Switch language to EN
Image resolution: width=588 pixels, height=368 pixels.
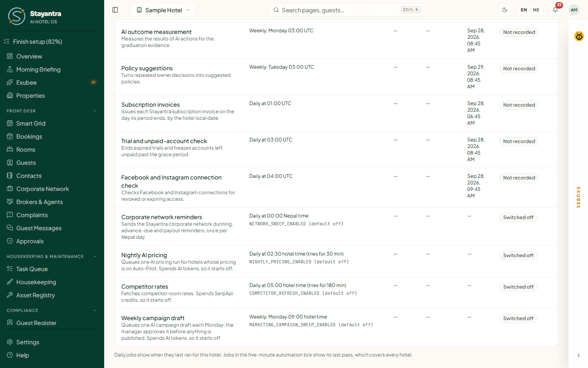[x=524, y=10]
